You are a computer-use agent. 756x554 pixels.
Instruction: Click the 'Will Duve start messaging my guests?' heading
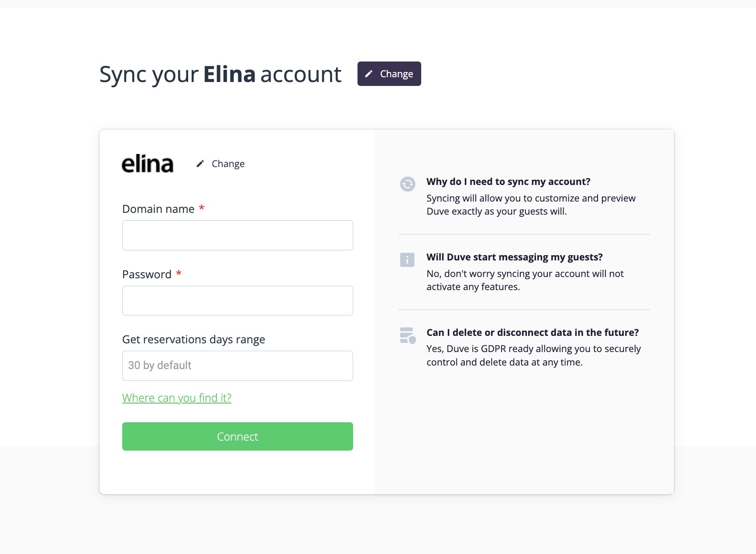coord(515,257)
